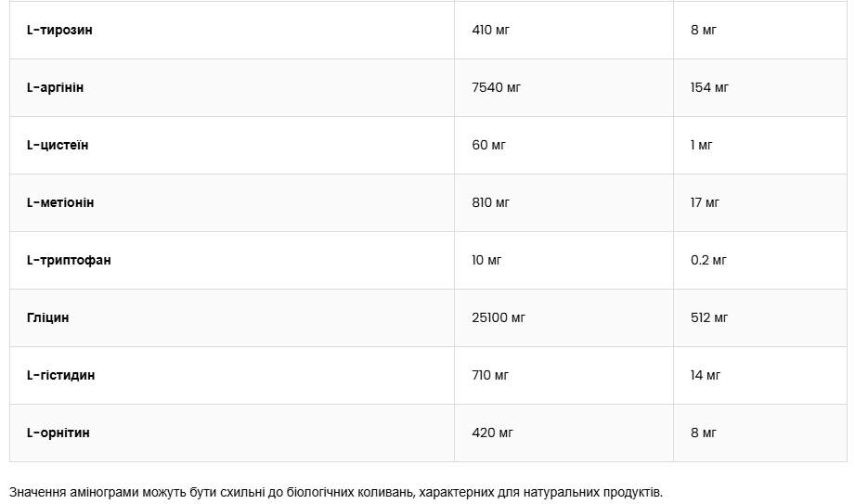Click the 154 мг value
The height and width of the screenshot is (504, 855).
click(x=710, y=87)
